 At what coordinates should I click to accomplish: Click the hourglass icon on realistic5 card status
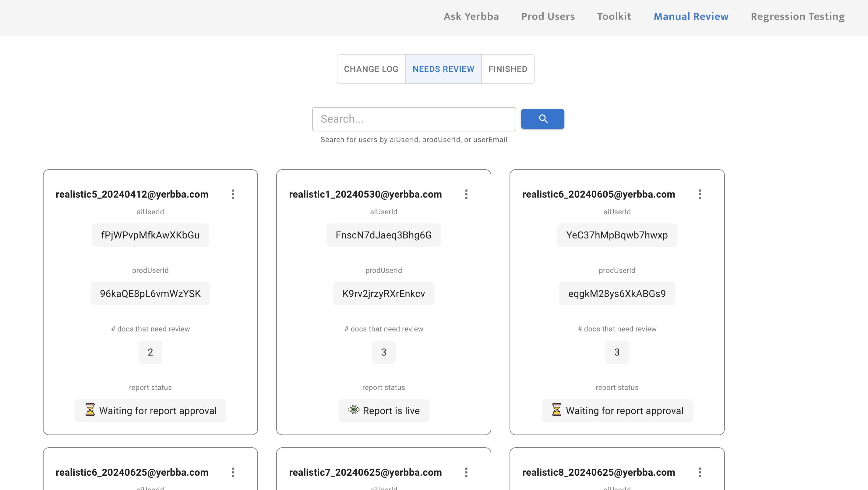90,410
